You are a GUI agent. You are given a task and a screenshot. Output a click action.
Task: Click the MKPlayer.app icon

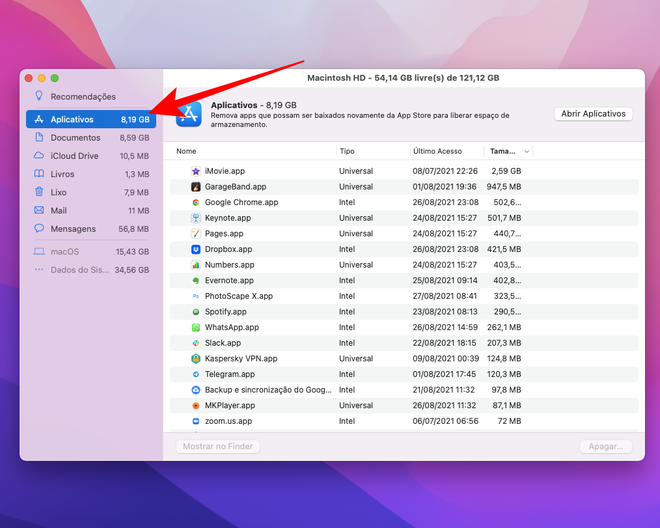(x=196, y=405)
